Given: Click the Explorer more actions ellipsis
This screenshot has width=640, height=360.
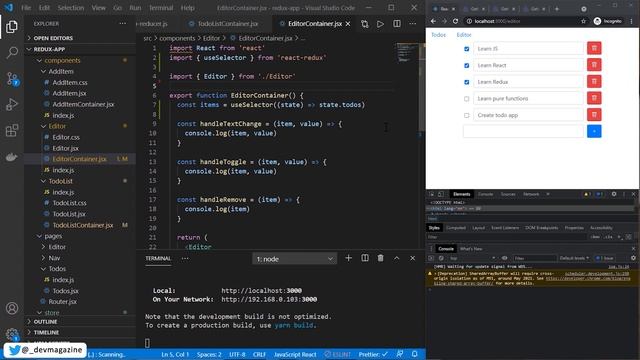Looking at the screenshot, I should [122, 24].
